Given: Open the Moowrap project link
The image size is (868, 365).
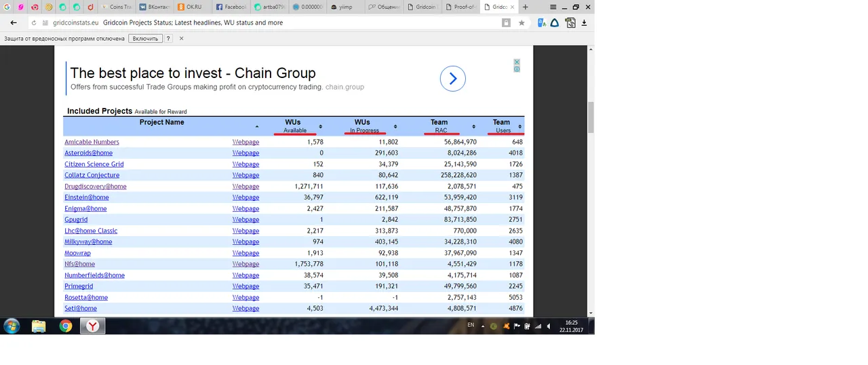Looking at the screenshot, I should 77,253.
